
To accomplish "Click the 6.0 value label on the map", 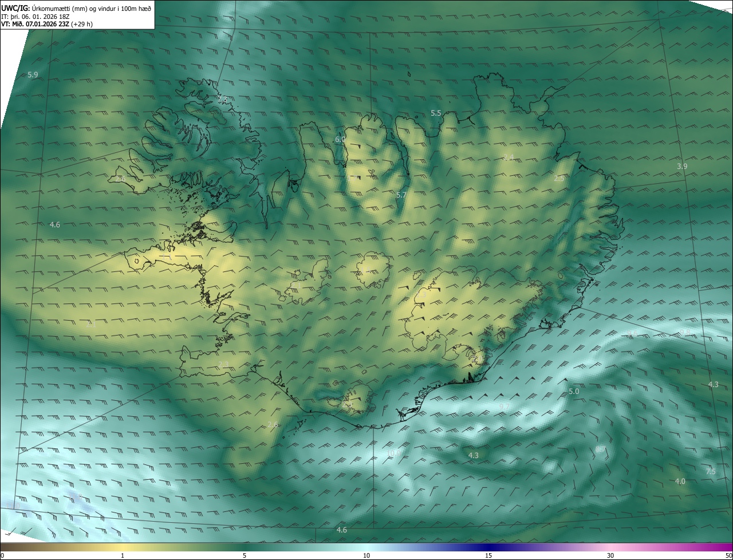I will click(340, 140).
